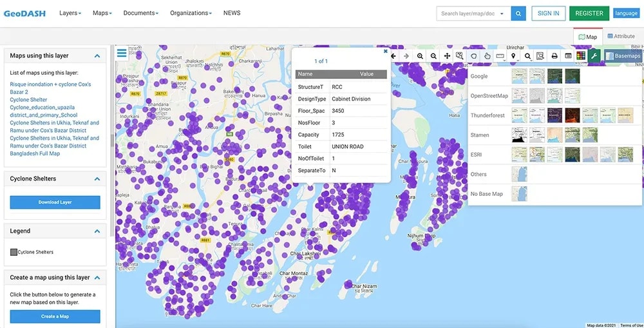Open the hamburger menu on the map
The height and width of the screenshot is (328, 644).
[x=122, y=53]
